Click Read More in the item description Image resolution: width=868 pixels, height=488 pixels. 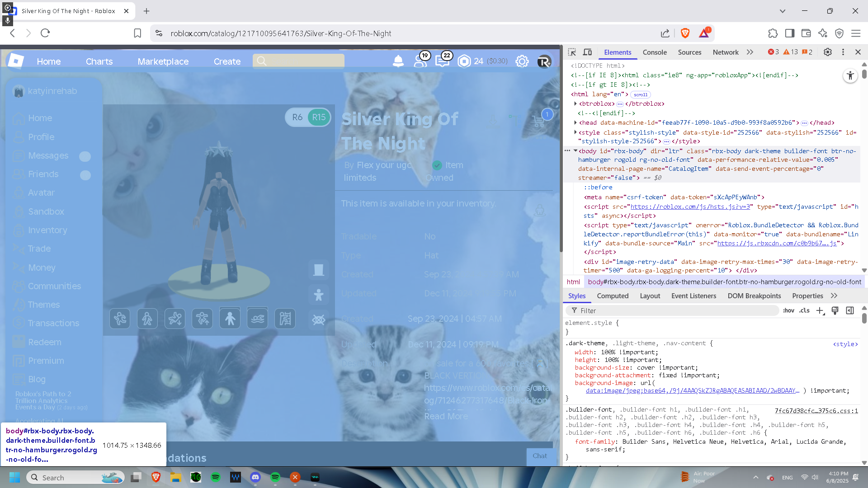(x=446, y=416)
